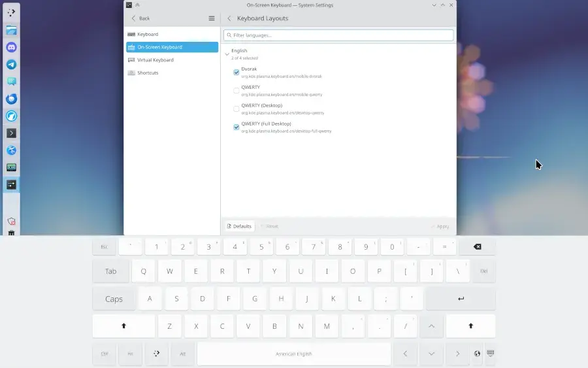Tap the Enter key on on-screen keyboard
The height and width of the screenshot is (368, 588).
(x=461, y=299)
